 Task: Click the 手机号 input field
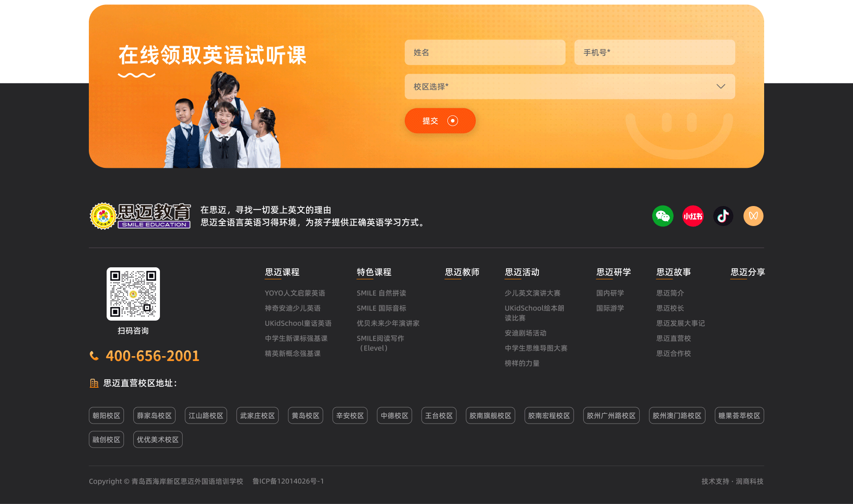pos(654,52)
